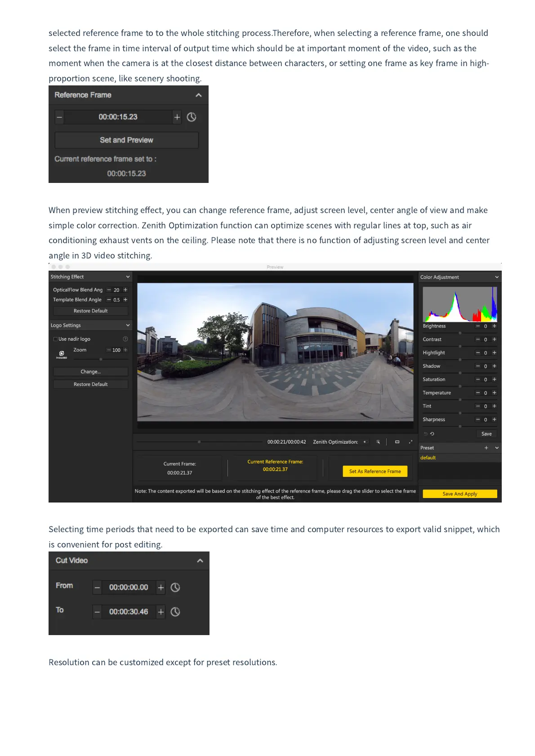This screenshot has width=535, height=756.
Task: Increase the Cut Video To time
Action: click(x=161, y=612)
